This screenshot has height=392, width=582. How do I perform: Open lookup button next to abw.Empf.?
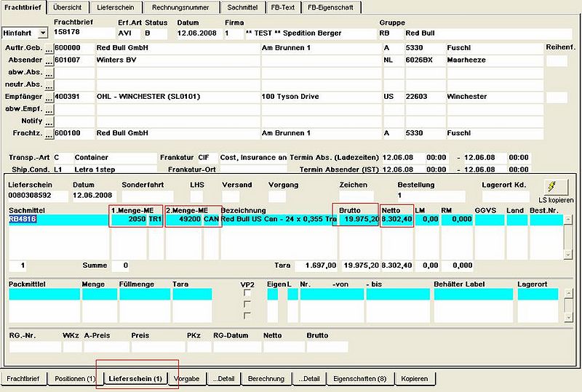[x=49, y=110]
